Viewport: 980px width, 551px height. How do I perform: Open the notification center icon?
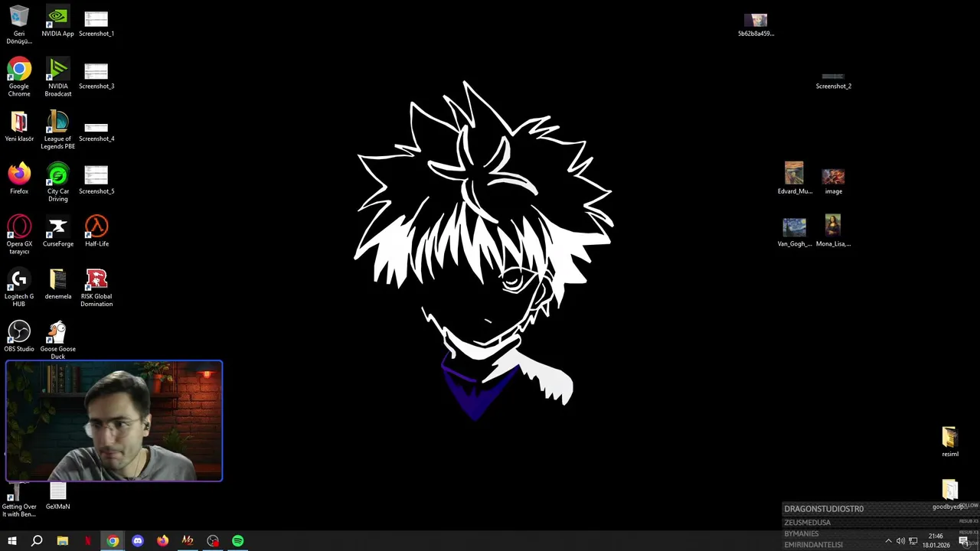(x=964, y=541)
